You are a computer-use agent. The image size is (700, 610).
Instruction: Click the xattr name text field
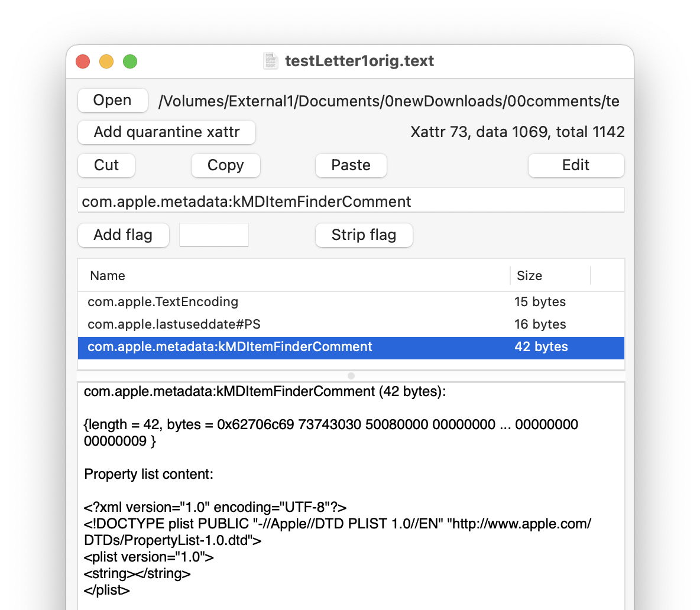click(x=351, y=202)
